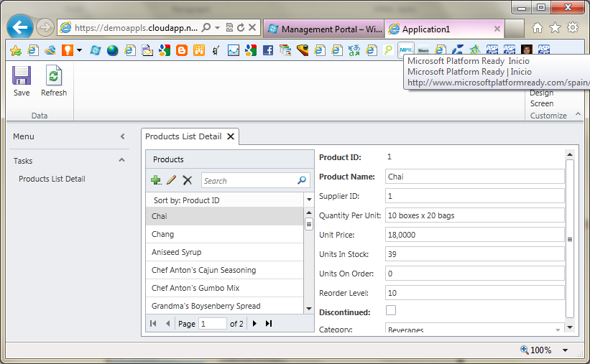
Task: Expand the Category combo box
Action: point(557,330)
